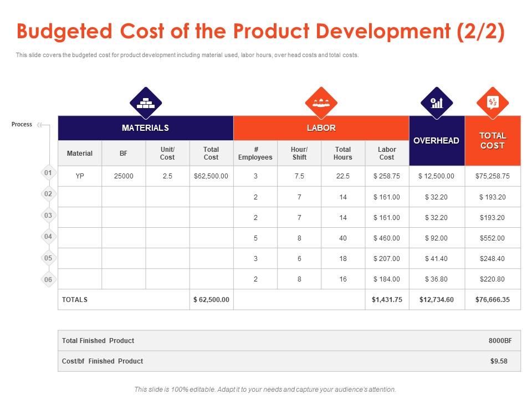The height and width of the screenshot is (399, 532).
Task: Click the 25000 BF cell
Action: coord(124,176)
